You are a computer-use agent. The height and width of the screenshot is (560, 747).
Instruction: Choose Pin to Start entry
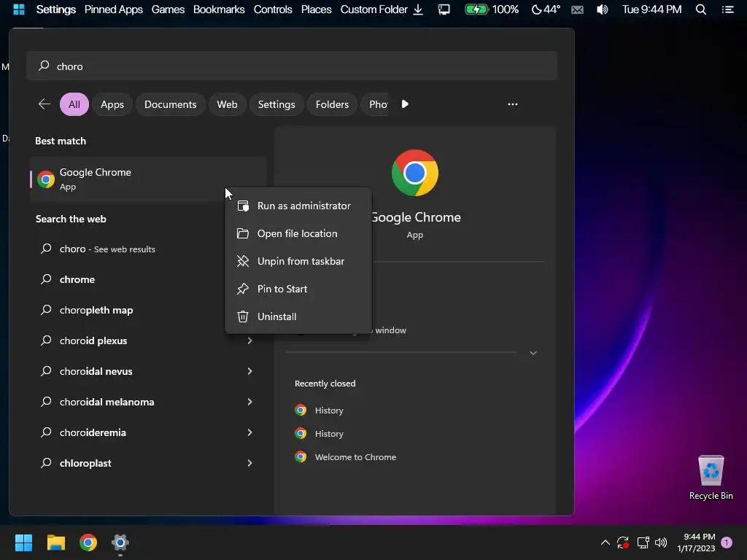pos(298,289)
